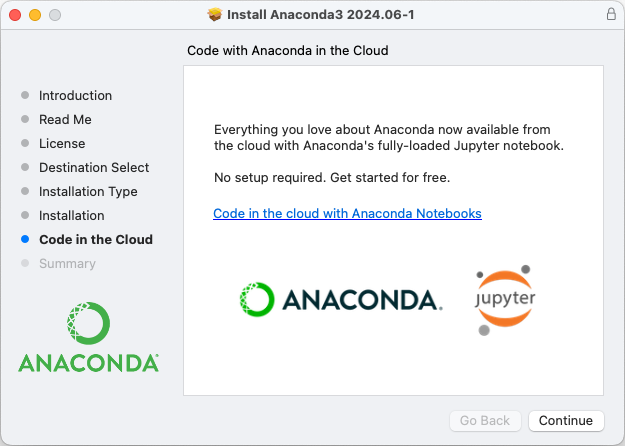Click the Anaconda logo in content pane

pyautogui.click(x=341, y=299)
